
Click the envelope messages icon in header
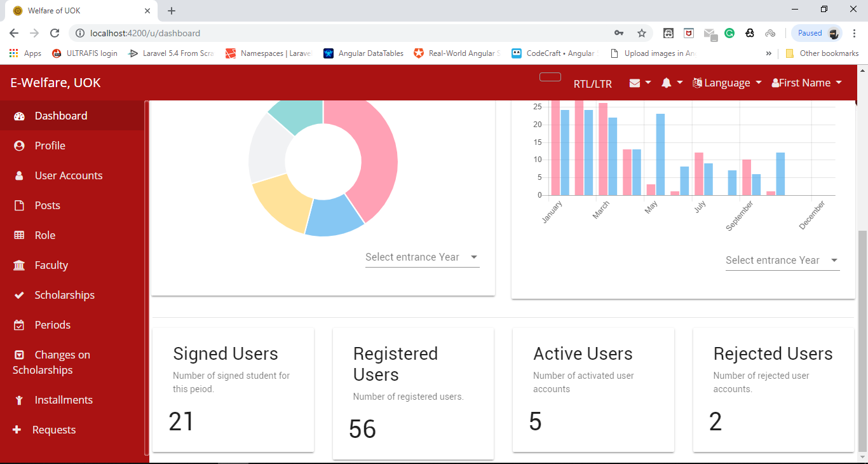635,83
